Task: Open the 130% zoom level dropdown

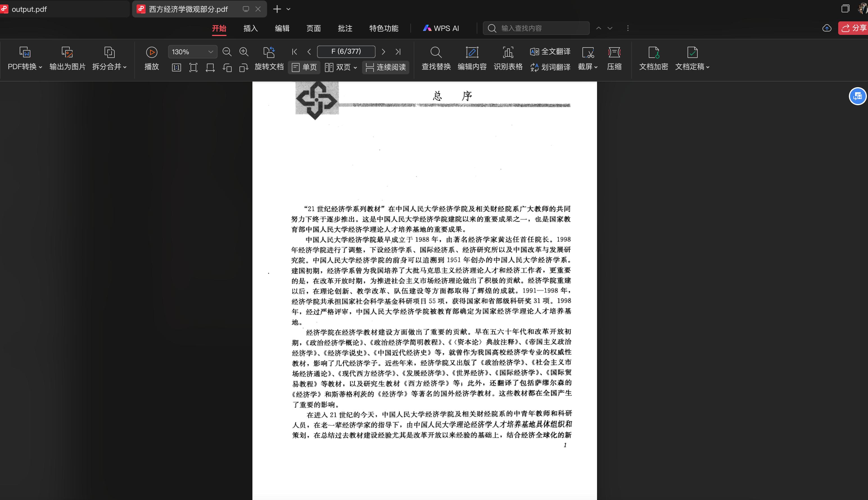Action: pyautogui.click(x=210, y=52)
